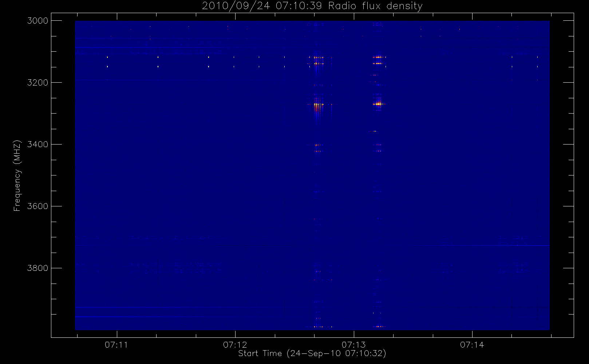
Task: Click the "Start Time (24-Sep-10 07:10:32)" axis label
Action: [x=312, y=353]
